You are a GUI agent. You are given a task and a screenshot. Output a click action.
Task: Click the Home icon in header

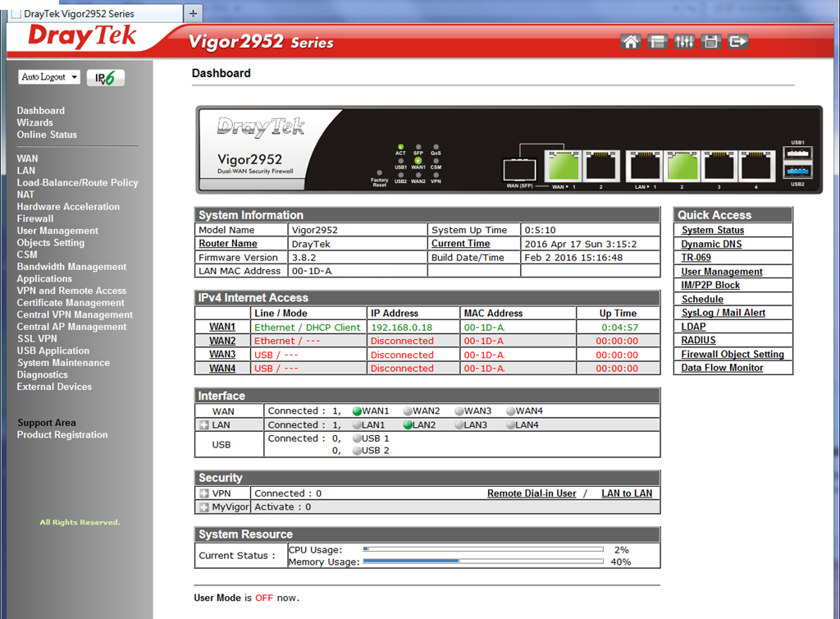coord(631,41)
